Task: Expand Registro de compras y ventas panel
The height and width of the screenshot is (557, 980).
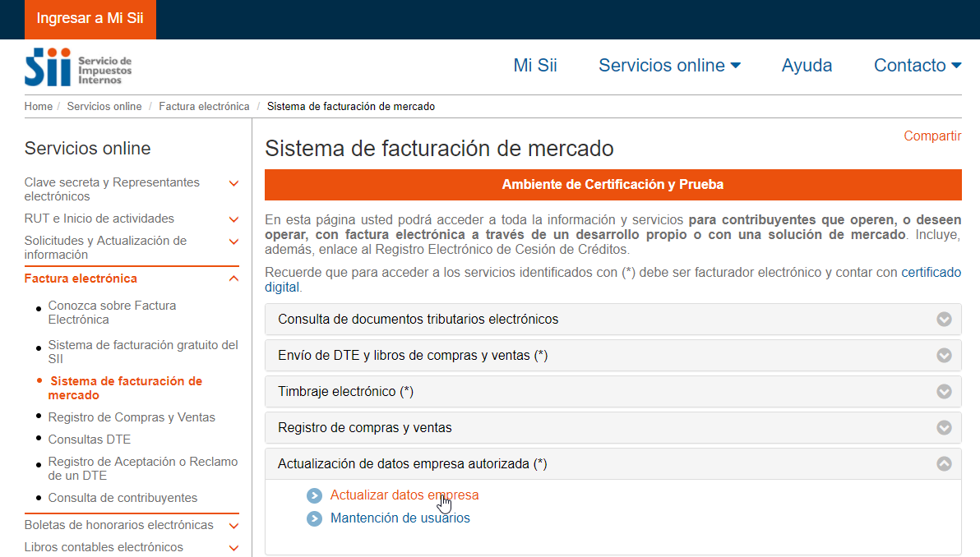Action: click(x=944, y=428)
